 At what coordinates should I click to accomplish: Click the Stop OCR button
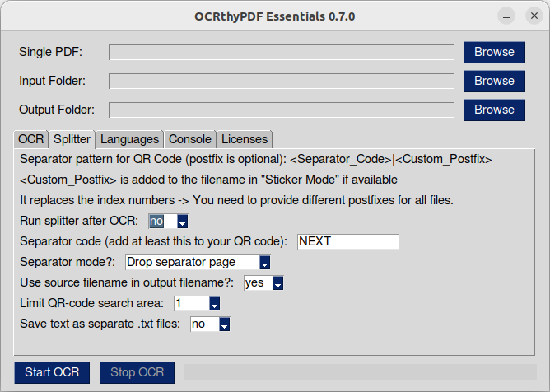pyautogui.click(x=137, y=372)
